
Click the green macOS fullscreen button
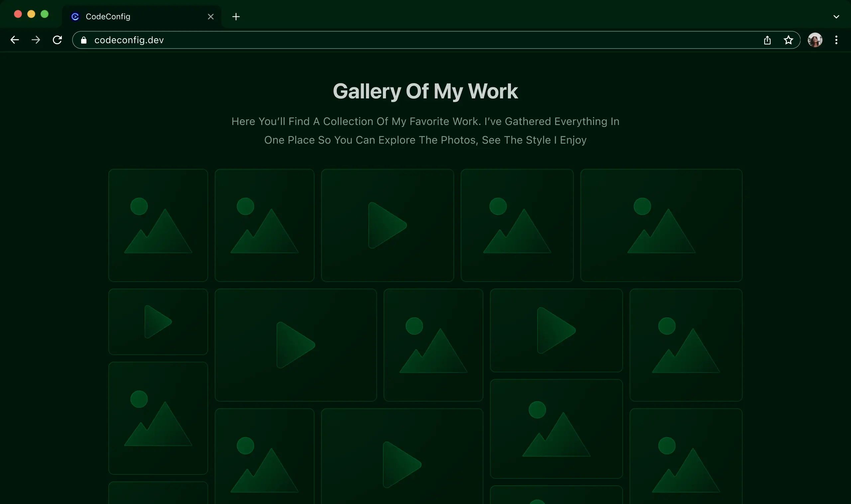click(x=45, y=14)
